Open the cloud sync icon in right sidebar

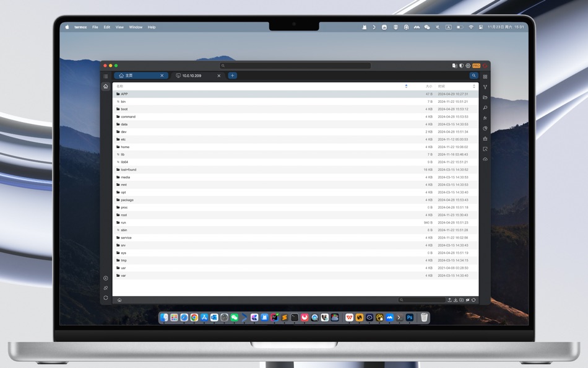pos(485,159)
